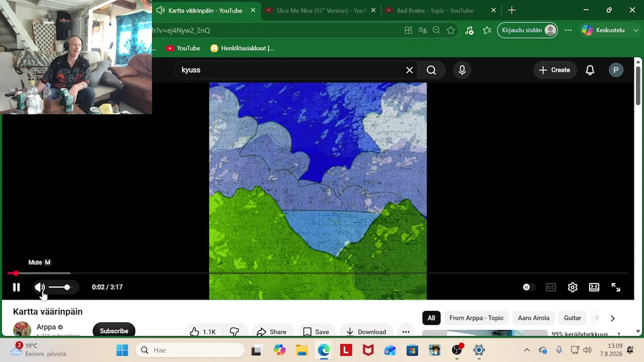This screenshot has height=362, width=644.
Task: Pause the YouTube video
Action: 16,287
